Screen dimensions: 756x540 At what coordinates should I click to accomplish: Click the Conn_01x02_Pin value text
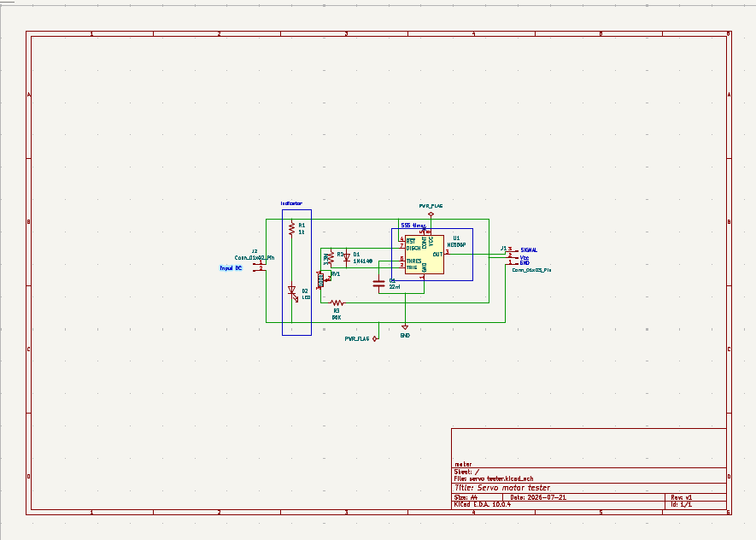click(x=255, y=257)
